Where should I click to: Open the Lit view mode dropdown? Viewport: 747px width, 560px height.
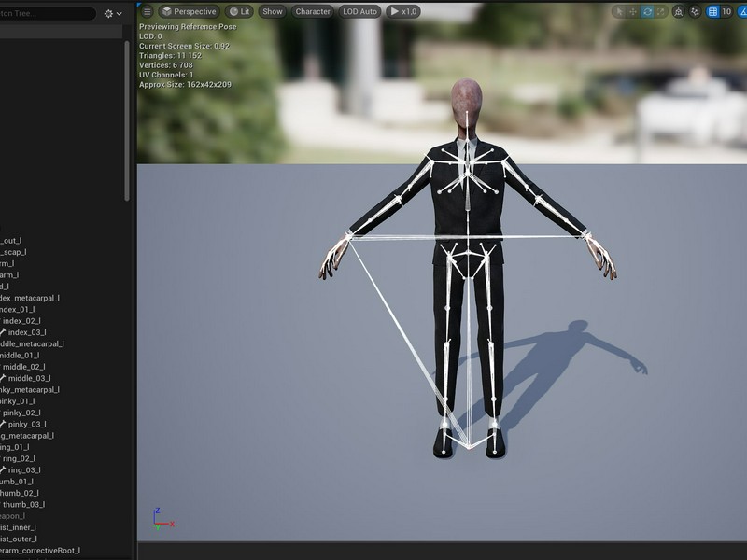click(x=239, y=11)
